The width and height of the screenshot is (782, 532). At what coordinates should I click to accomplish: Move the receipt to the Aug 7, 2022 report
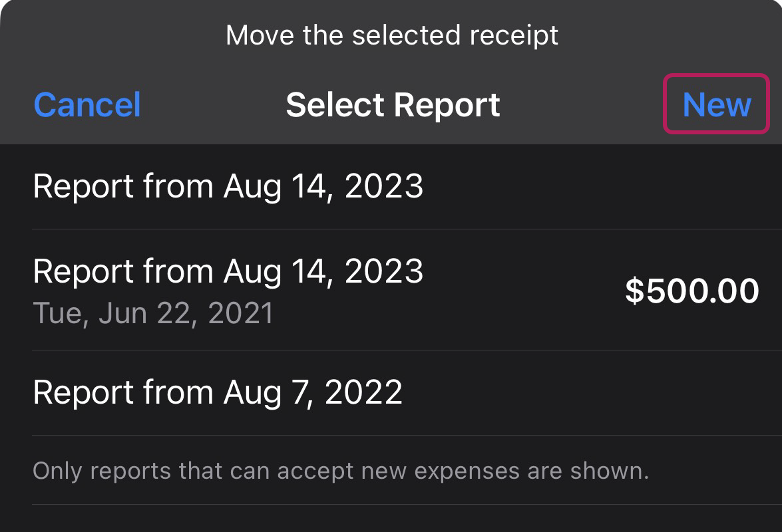391,393
